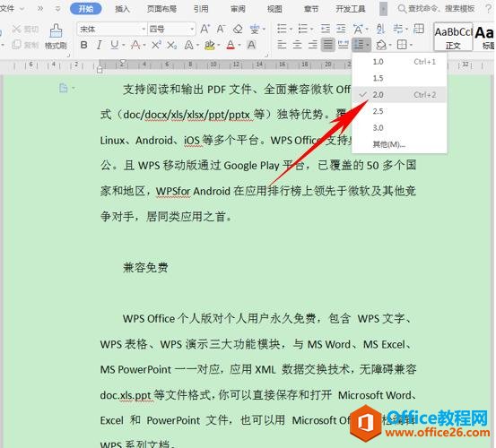Click the align left icon
496x448 pixels.
click(282, 45)
